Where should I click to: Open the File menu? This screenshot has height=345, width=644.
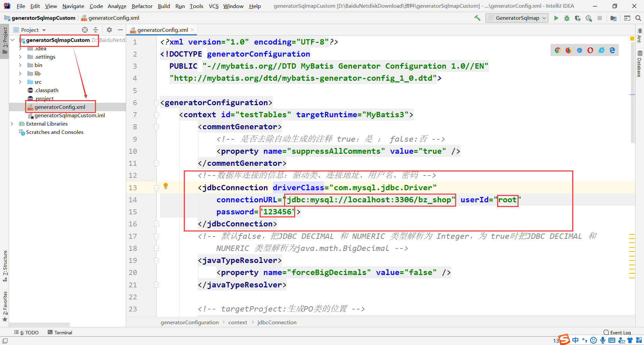[x=21, y=6]
